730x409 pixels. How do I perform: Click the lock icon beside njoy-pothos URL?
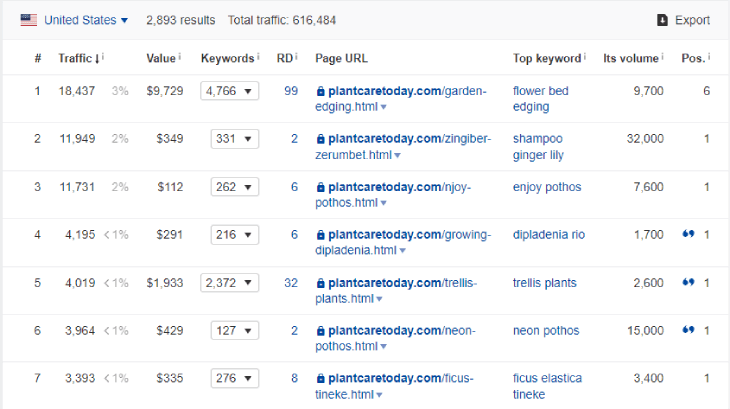tap(320, 187)
